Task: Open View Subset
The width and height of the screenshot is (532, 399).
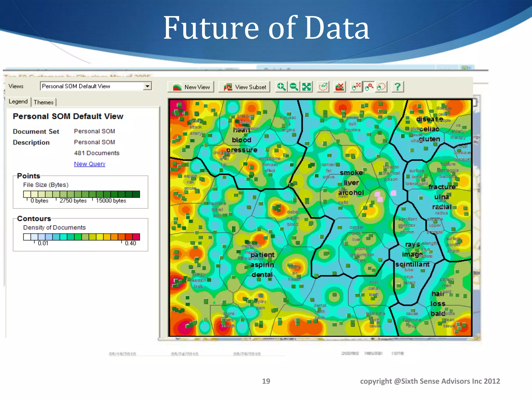Action: 244,87
